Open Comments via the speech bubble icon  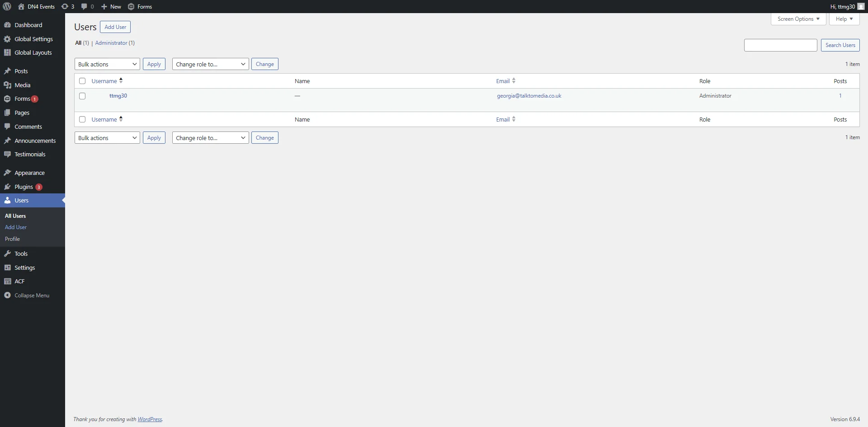(x=83, y=6)
